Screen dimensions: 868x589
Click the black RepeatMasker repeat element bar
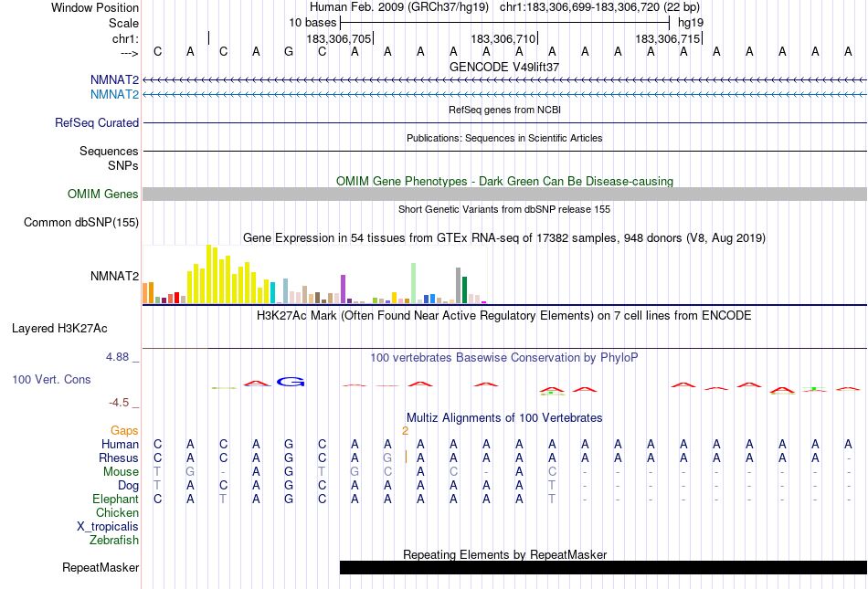[x=603, y=567]
